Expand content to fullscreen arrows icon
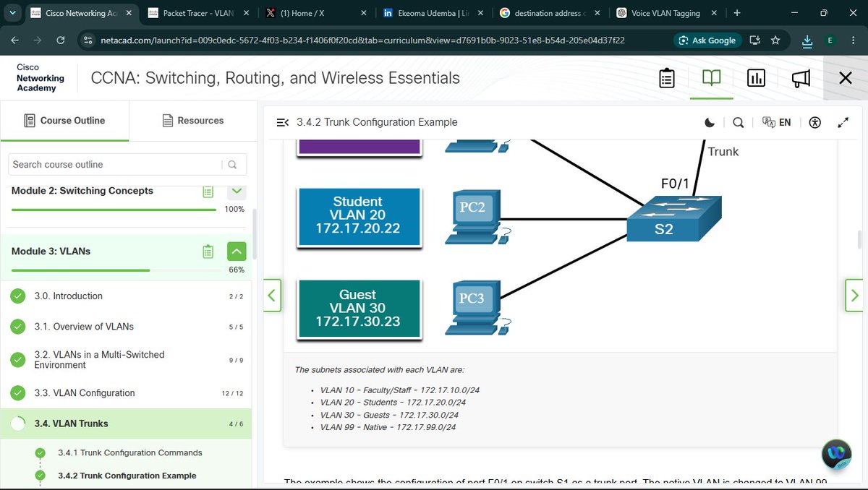 (x=843, y=123)
